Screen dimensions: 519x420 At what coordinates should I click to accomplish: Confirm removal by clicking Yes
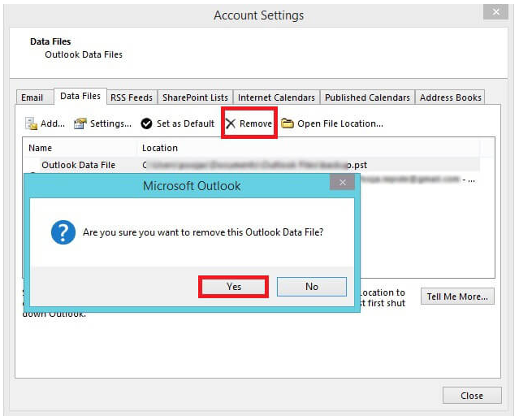233,287
